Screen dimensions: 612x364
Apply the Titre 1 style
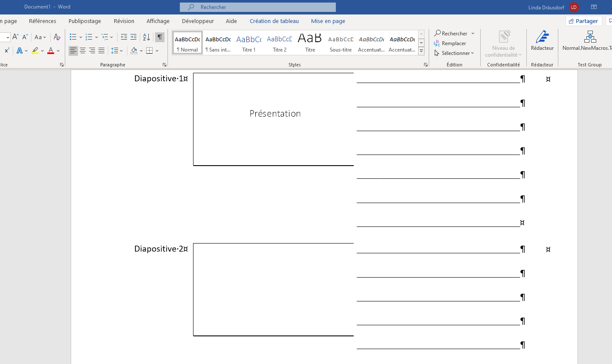coord(249,43)
